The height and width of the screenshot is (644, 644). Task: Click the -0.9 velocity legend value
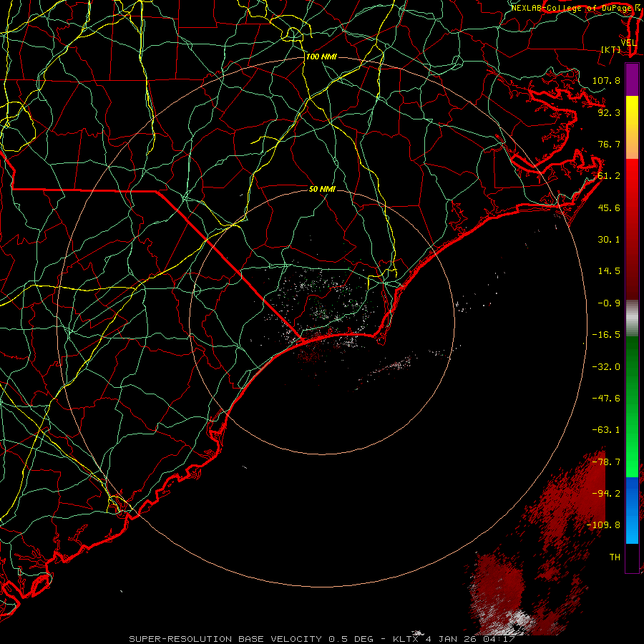609,303
